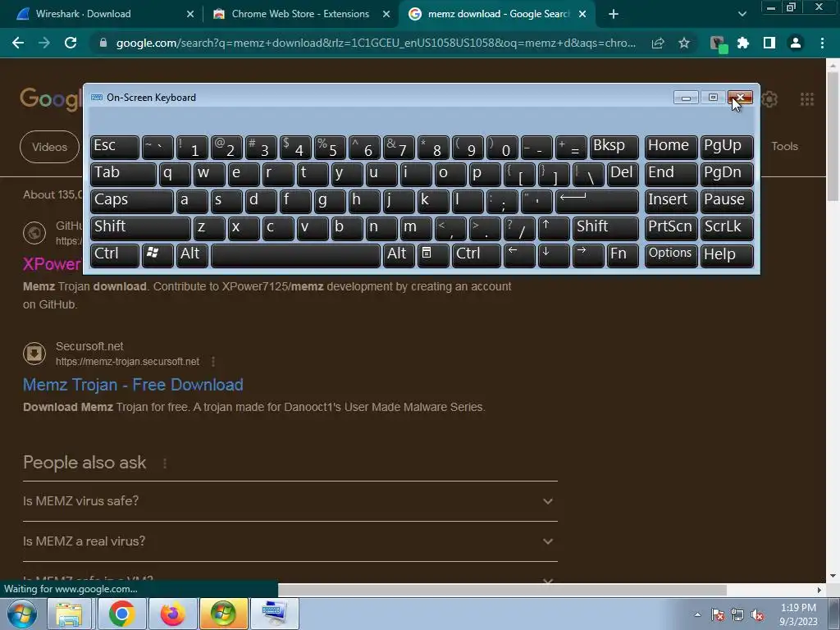Screen dimensions: 840x630
Task: Click the Tab key on keyboard
Action: click(x=123, y=174)
